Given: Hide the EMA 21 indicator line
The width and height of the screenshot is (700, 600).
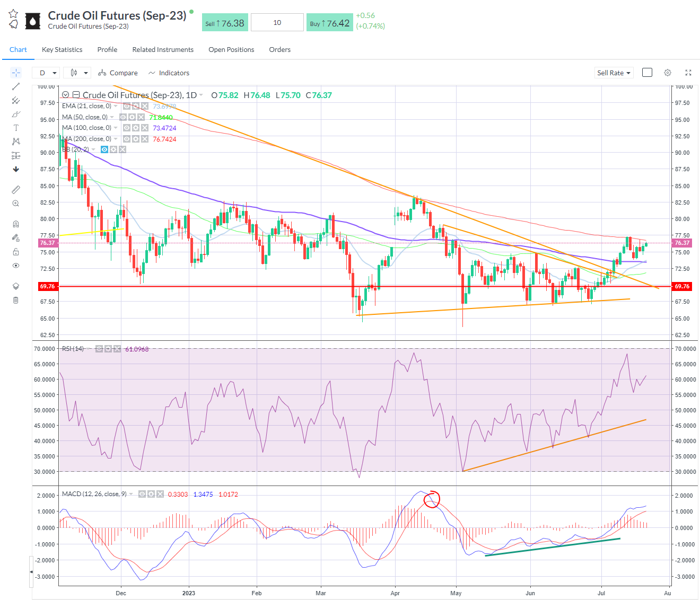Looking at the screenshot, I should (127, 106).
